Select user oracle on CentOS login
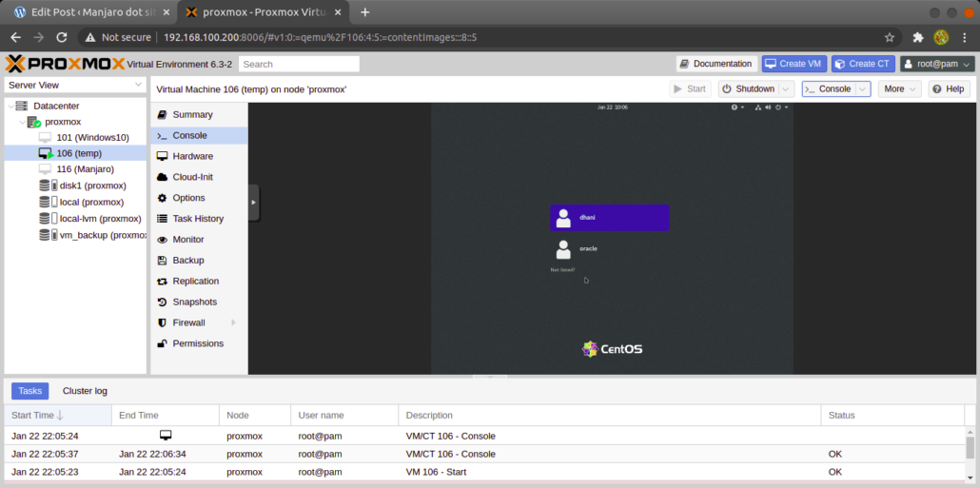 tap(609, 249)
